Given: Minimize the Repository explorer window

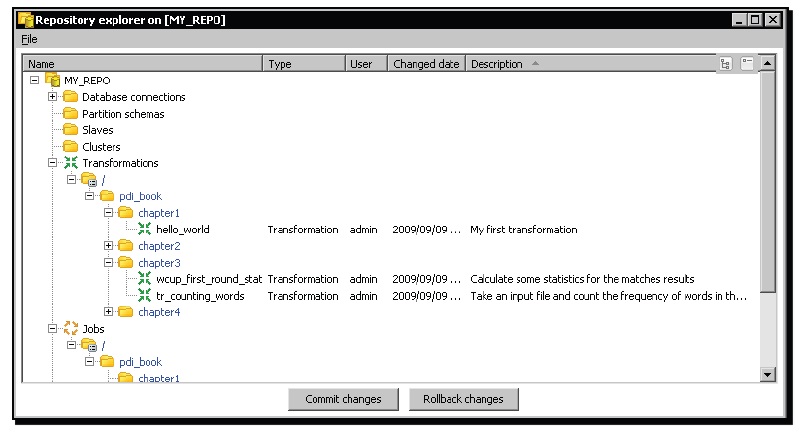Looking at the screenshot, I should click(738, 20).
